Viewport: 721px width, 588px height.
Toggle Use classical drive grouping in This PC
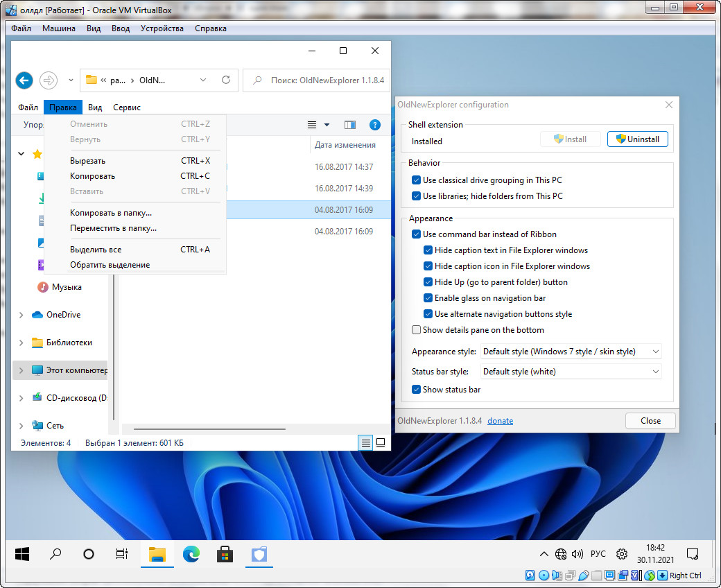[416, 180]
